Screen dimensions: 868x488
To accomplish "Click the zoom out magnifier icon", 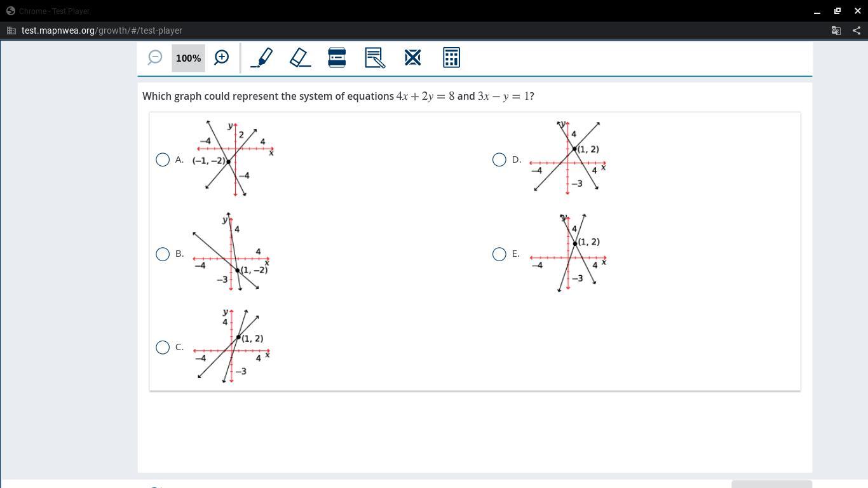I will (x=155, y=58).
